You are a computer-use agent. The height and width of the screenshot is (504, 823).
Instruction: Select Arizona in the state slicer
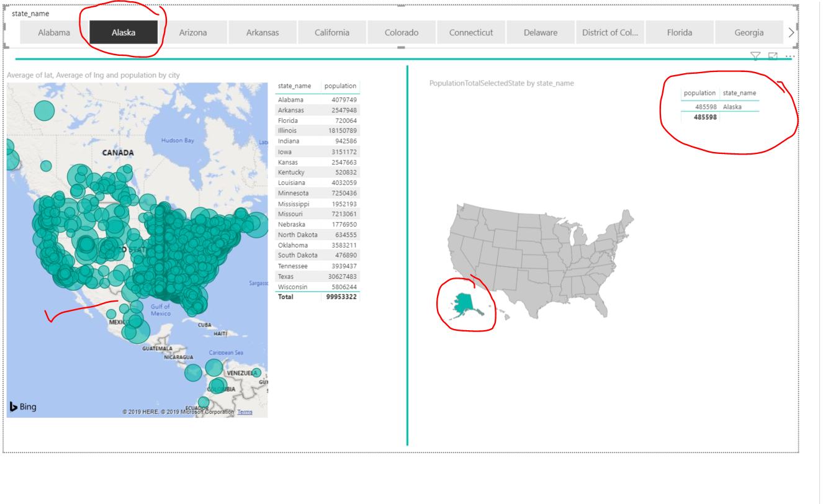(x=193, y=33)
